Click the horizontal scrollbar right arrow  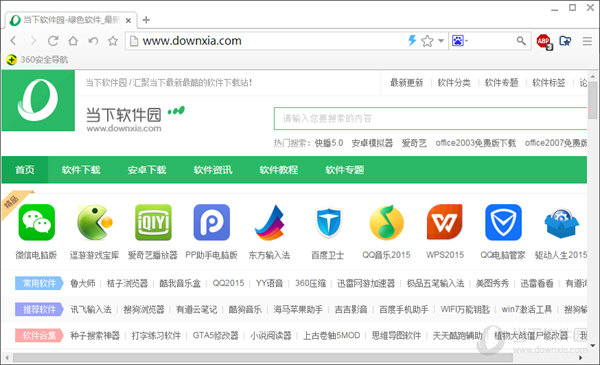[580, 358]
